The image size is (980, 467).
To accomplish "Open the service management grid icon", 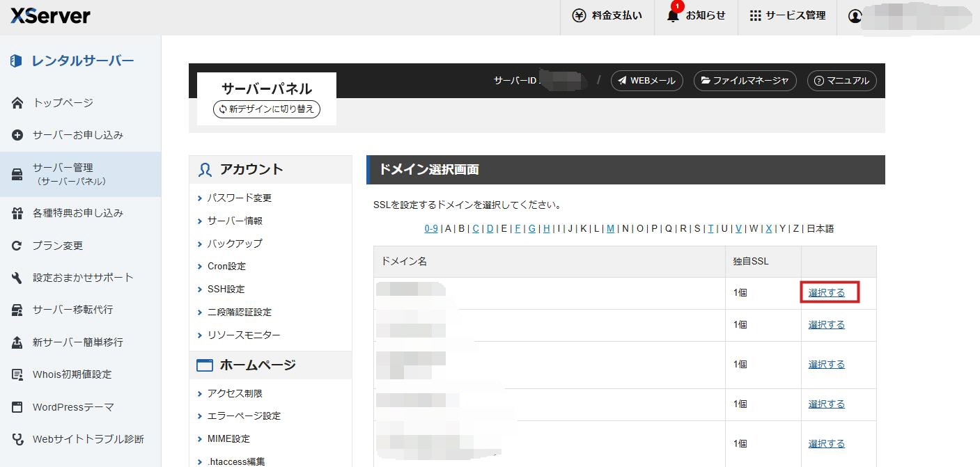I will tap(756, 15).
